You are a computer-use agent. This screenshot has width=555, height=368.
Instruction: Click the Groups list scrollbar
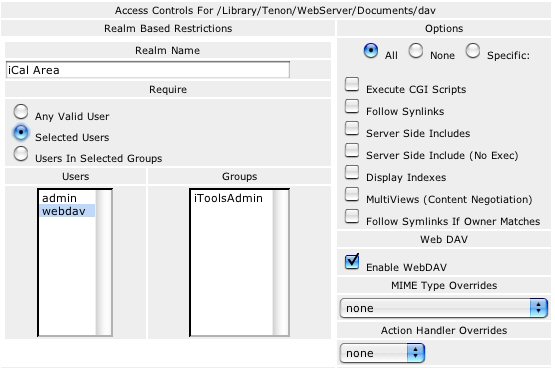click(281, 263)
